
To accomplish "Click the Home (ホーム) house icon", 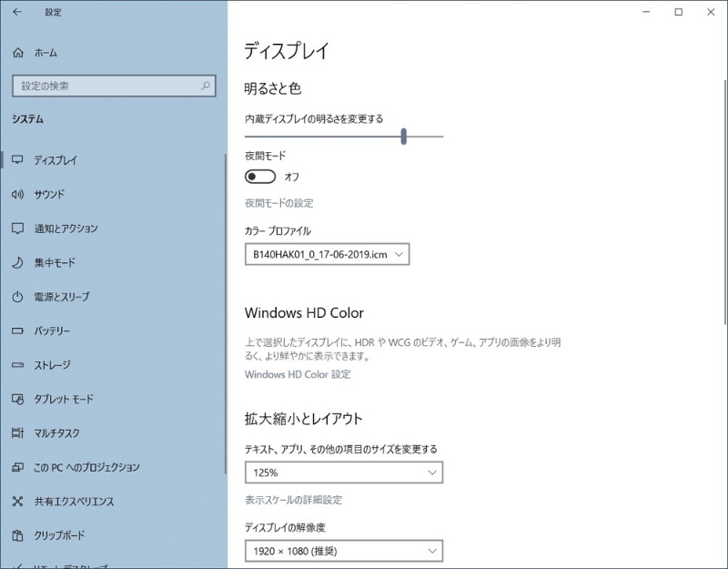I will click(x=17, y=53).
